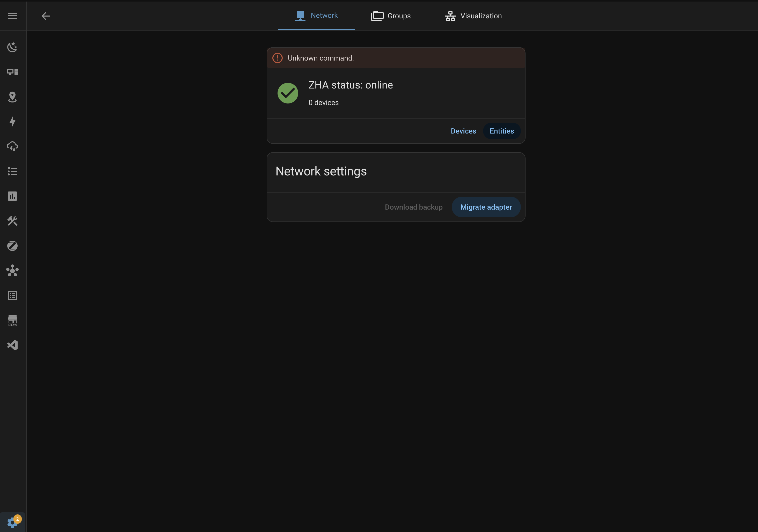Open the hamburger sidebar menu

click(12, 16)
